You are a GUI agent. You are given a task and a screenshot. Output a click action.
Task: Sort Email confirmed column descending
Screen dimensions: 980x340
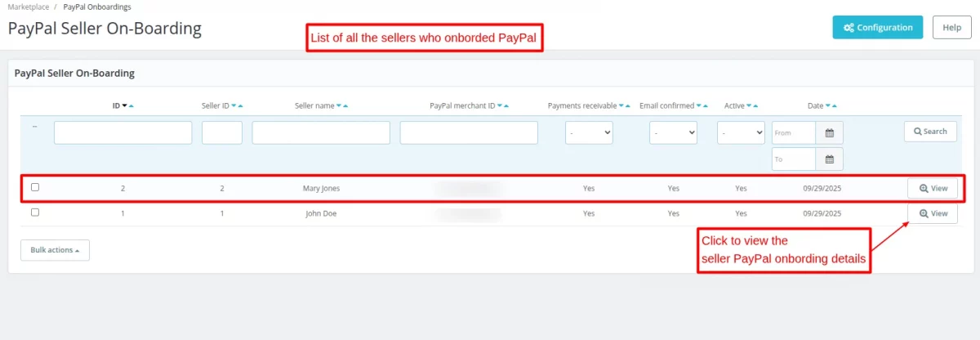pos(698,106)
